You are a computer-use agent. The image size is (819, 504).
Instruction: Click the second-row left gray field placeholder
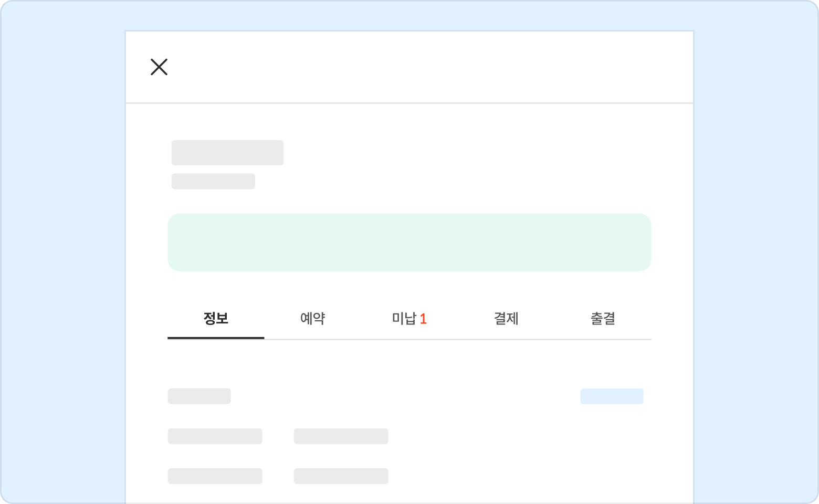[215, 476]
